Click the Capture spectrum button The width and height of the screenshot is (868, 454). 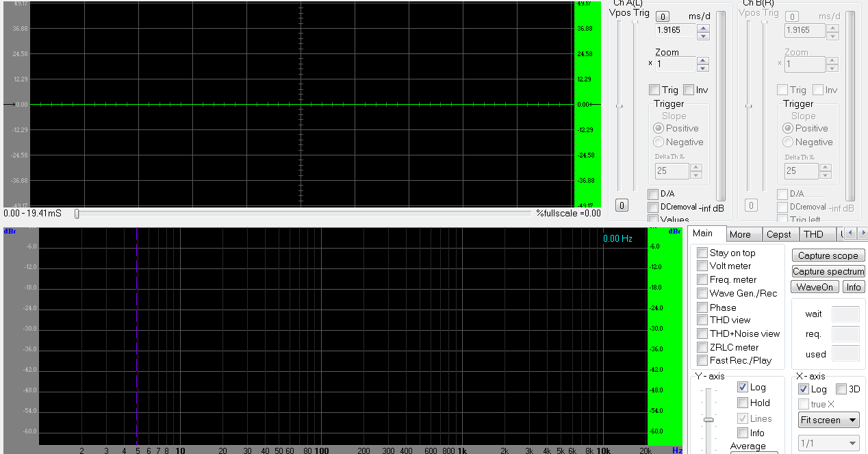point(828,271)
